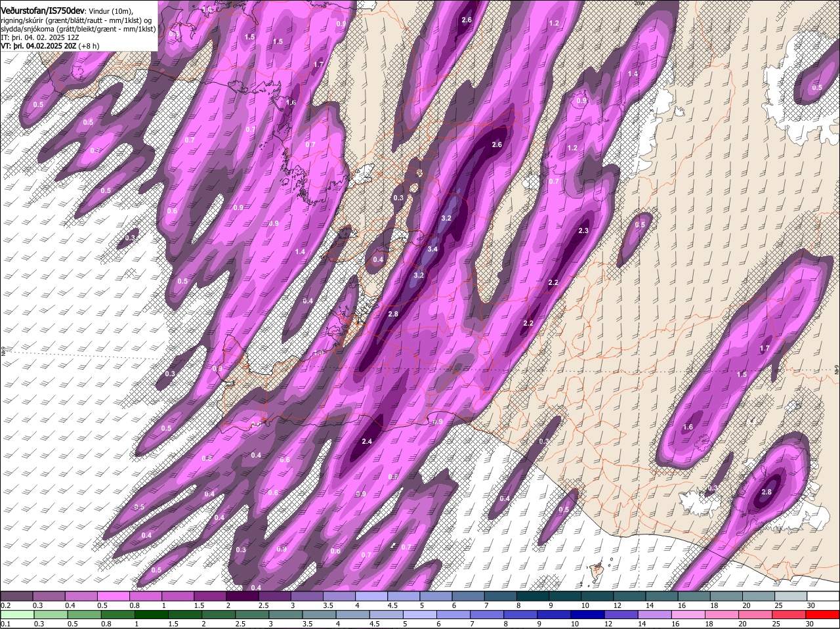Viewport: 840px width, 629px height.
Task: Pick the 3–3.5 grey-green swatch in the lower legend
Action: 287,615
